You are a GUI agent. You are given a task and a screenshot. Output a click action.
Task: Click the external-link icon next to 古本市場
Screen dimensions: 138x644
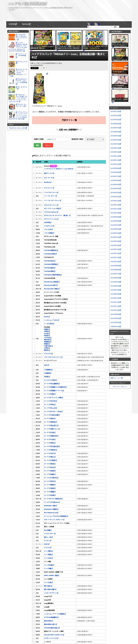(x=51, y=223)
